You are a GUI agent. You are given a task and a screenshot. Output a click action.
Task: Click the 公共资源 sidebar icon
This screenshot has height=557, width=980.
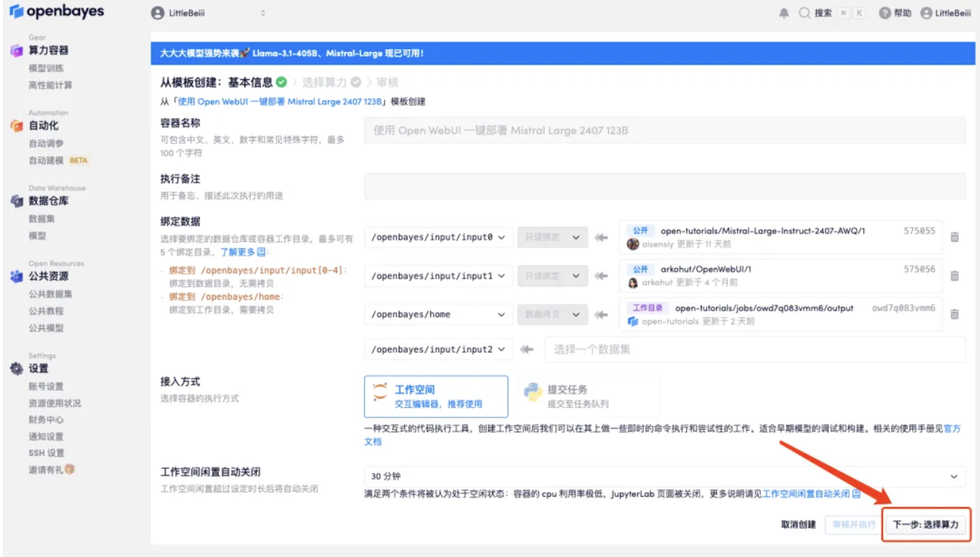pyautogui.click(x=16, y=276)
